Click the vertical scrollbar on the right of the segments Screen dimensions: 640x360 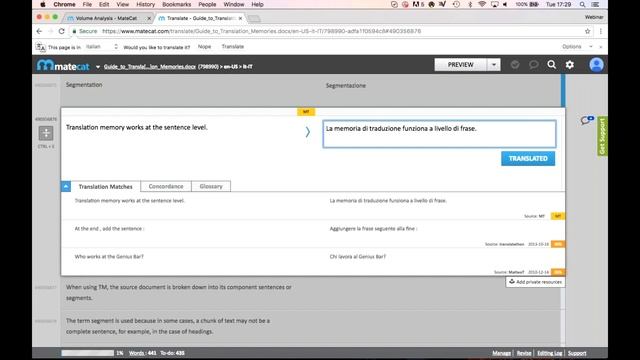tap(563, 210)
